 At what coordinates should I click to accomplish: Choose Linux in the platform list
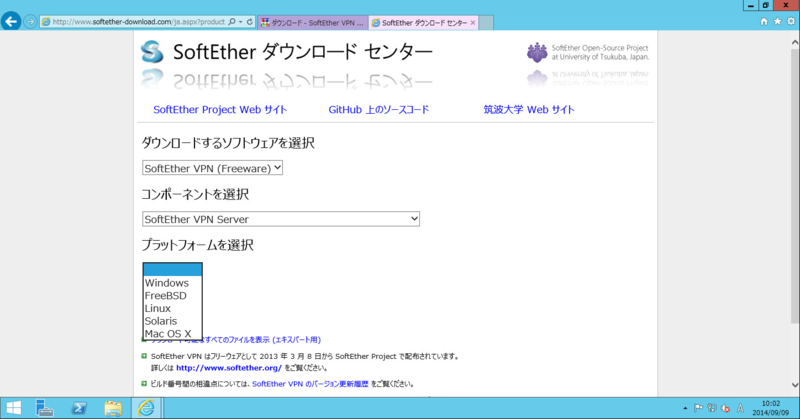pyautogui.click(x=172, y=308)
